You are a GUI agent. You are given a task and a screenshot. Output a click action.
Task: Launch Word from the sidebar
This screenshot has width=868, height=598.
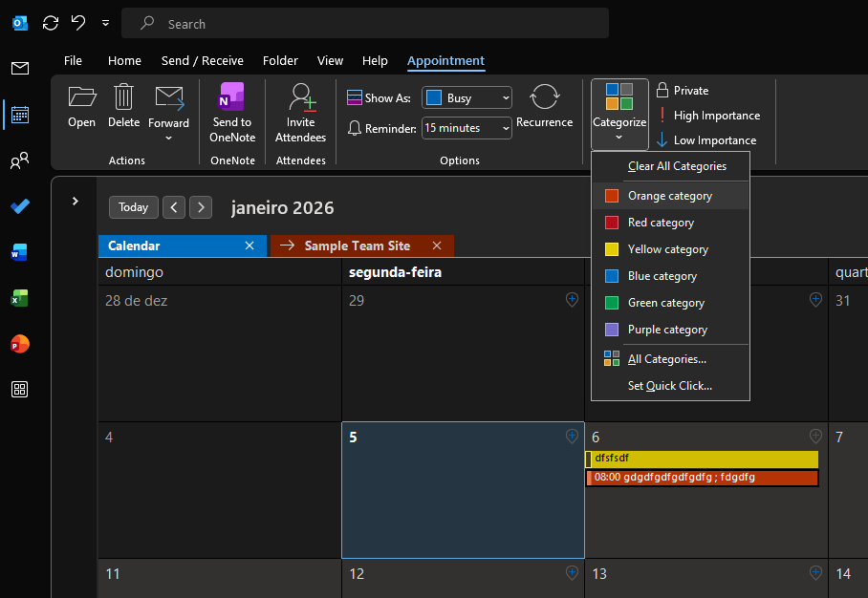tap(19, 252)
